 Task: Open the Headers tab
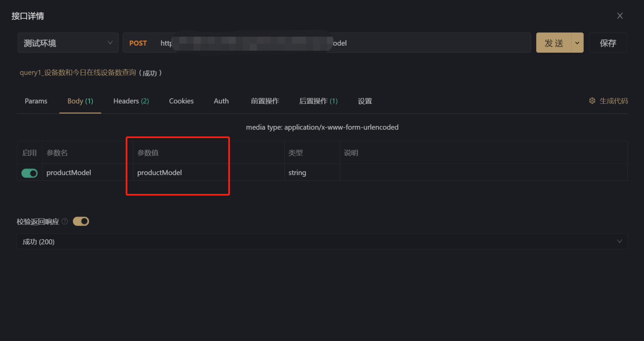tap(131, 101)
